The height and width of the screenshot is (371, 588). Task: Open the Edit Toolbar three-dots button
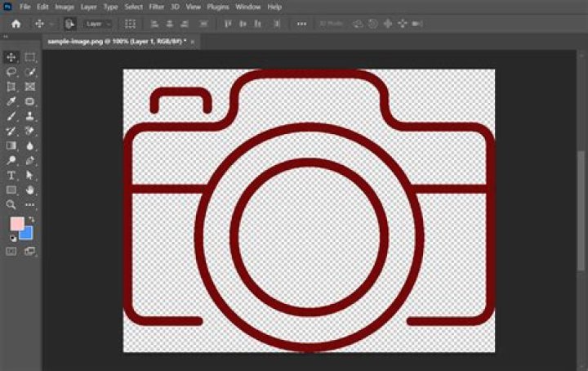(29, 204)
